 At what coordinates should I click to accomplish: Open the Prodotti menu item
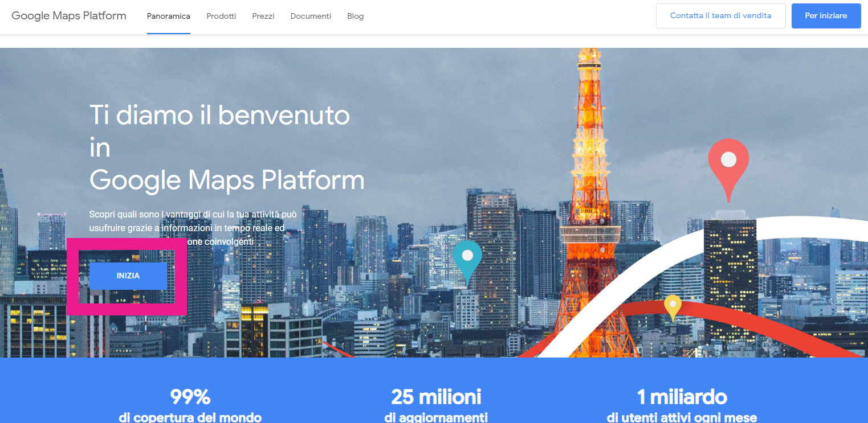pos(221,16)
